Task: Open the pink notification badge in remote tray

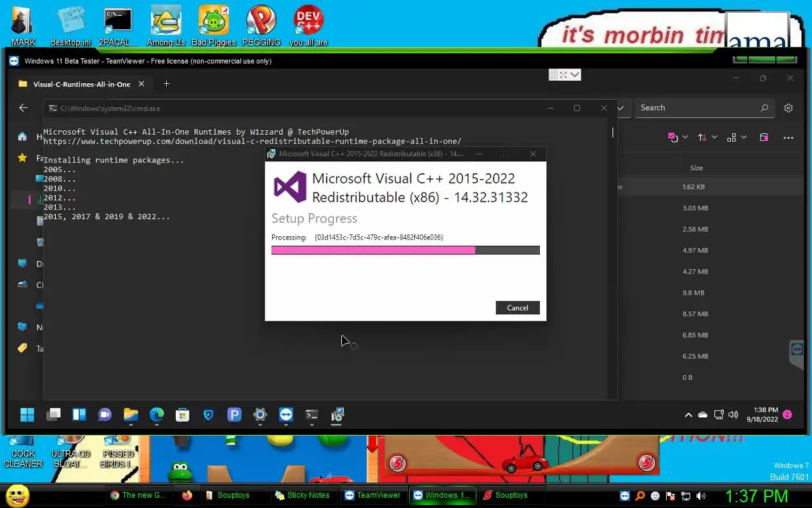Action: tap(787, 415)
